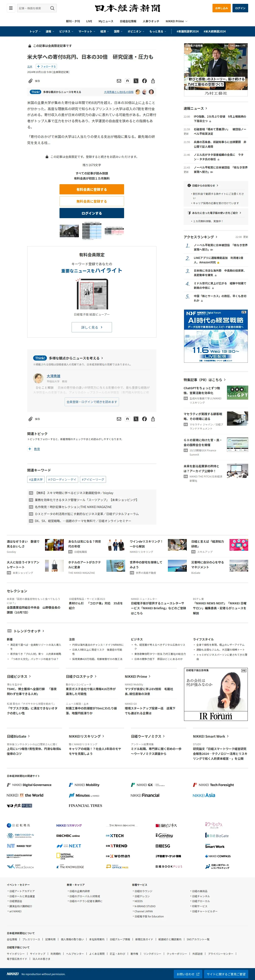This screenshot has height=980, width=255.
Task: Expand the マーケット navigation dropdown
Action: 86,32
